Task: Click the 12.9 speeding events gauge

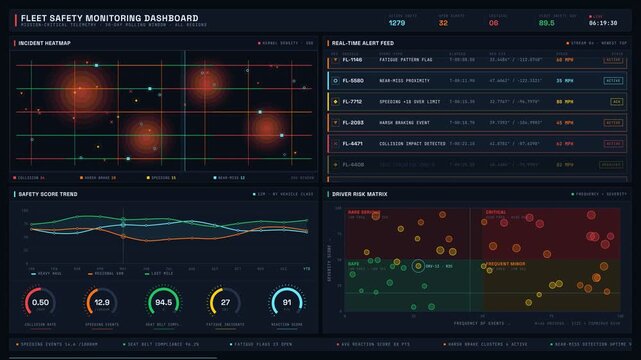Action: coord(102,302)
